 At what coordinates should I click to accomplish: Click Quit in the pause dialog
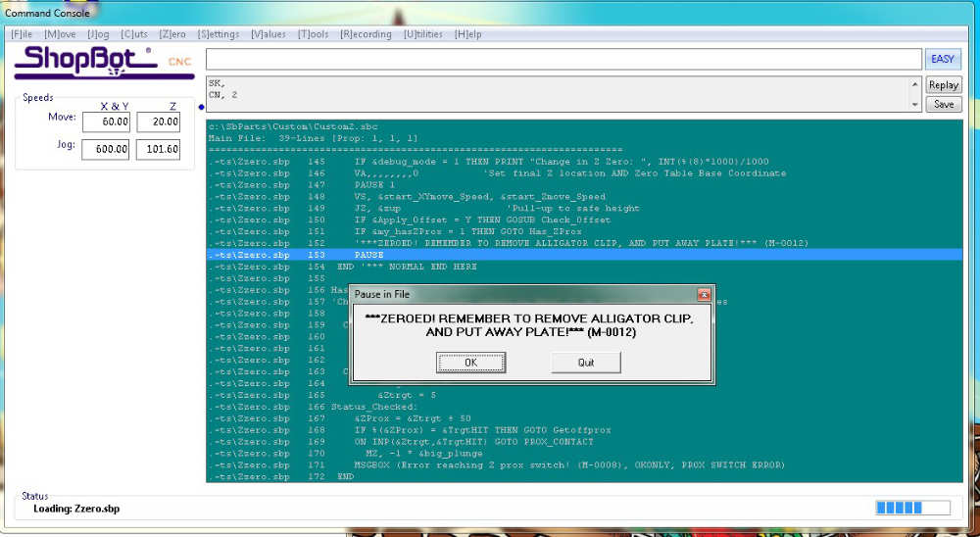point(586,363)
